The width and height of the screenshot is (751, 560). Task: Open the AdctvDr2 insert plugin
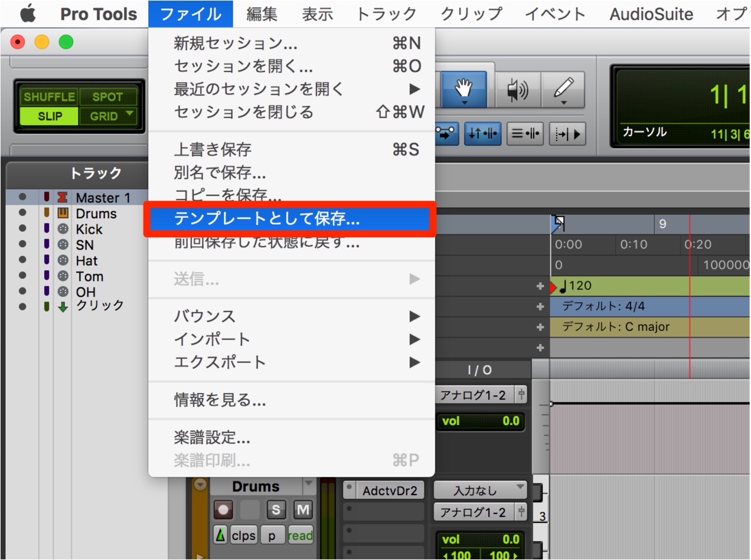pyautogui.click(x=390, y=490)
